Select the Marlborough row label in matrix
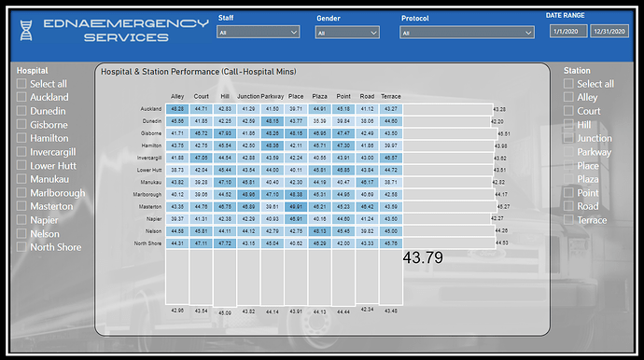 tap(147, 195)
